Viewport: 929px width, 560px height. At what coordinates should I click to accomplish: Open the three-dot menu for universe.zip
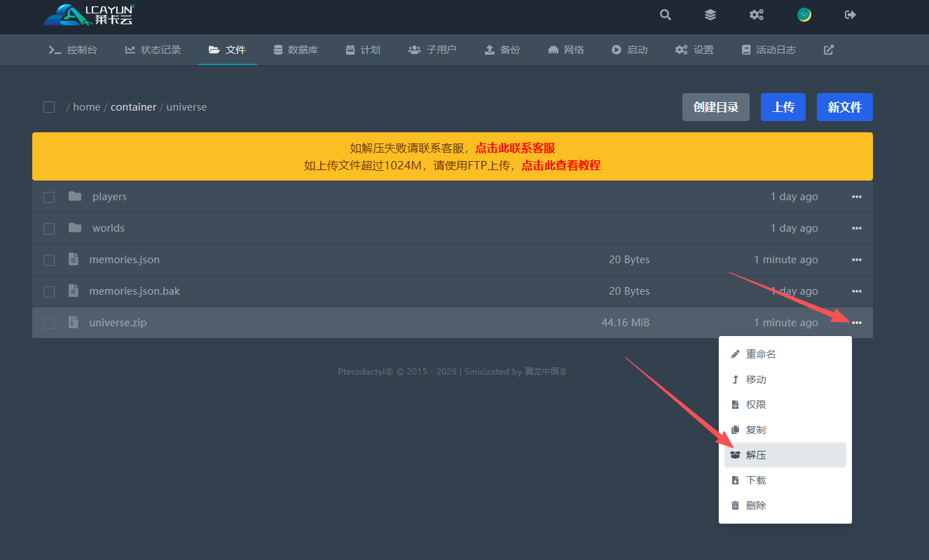point(856,323)
